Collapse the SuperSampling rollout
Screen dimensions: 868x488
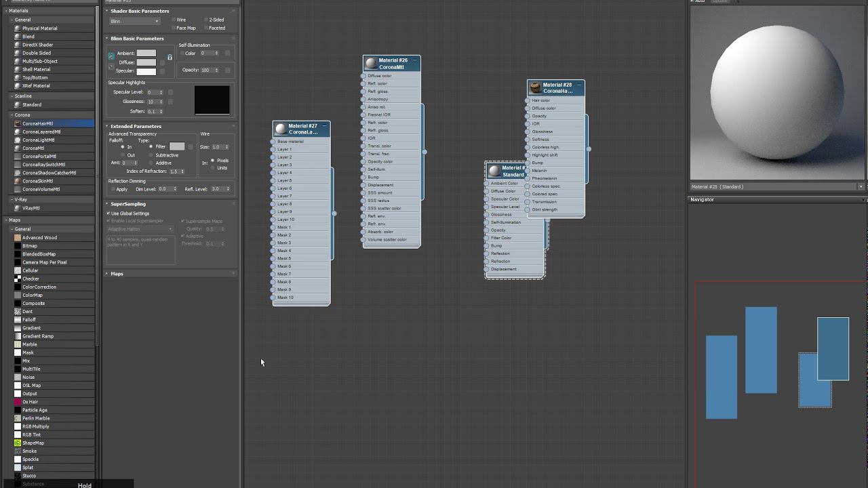pos(107,204)
